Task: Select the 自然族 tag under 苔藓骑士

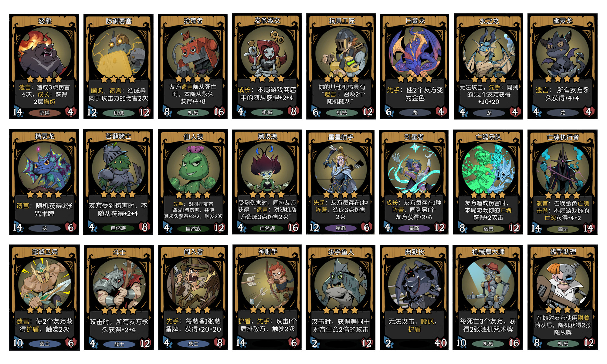Action: [118, 228]
